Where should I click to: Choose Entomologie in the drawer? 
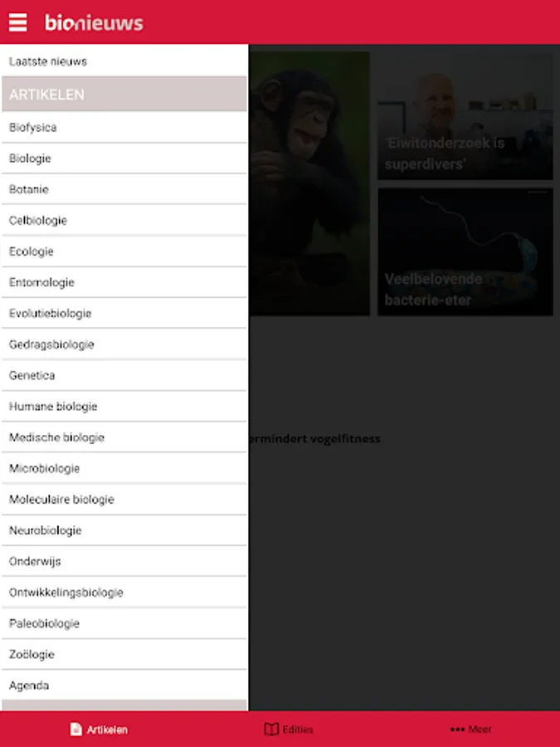(124, 282)
